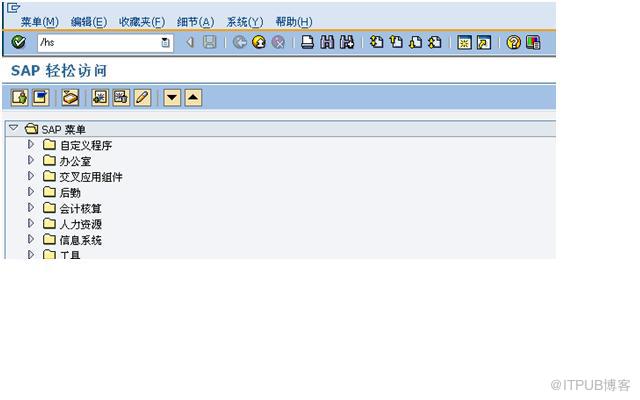640x400 pixels.
Task: Open the command field history dropdown
Action: (x=165, y=42)
